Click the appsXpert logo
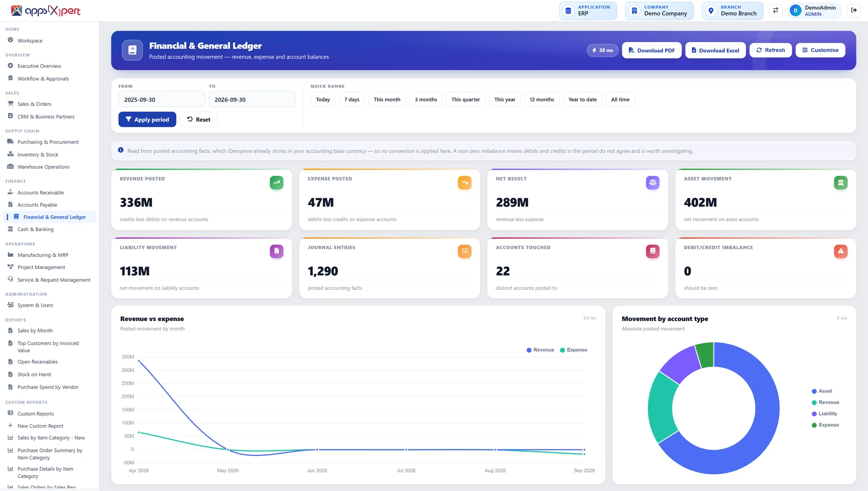This screenshot has height=491, width=868. (46, 10)
